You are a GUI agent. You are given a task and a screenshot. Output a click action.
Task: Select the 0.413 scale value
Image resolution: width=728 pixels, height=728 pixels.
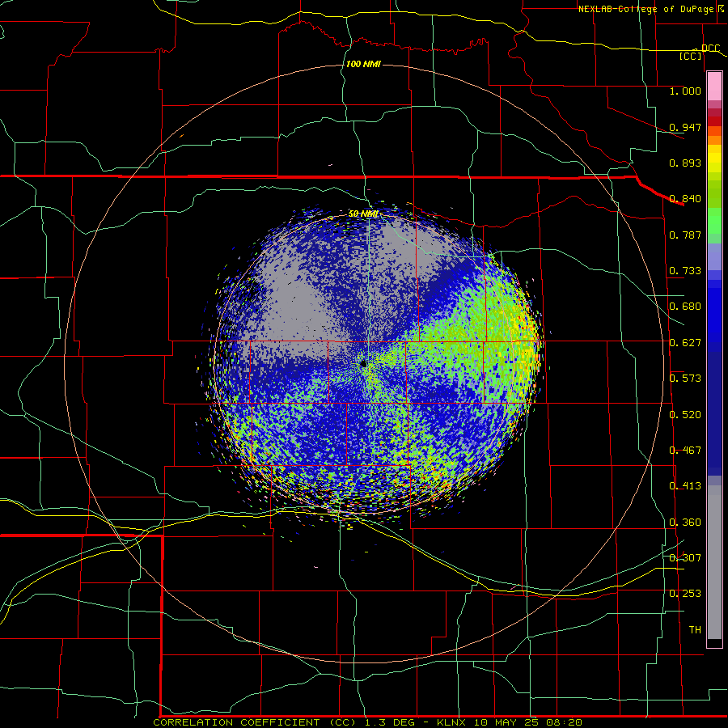point(685,486)
